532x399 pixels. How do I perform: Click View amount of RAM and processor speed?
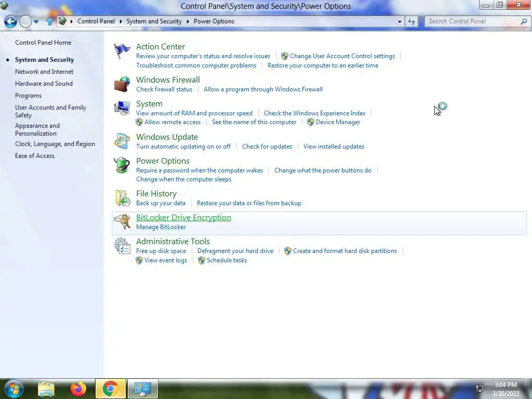(x=194, y=113)
